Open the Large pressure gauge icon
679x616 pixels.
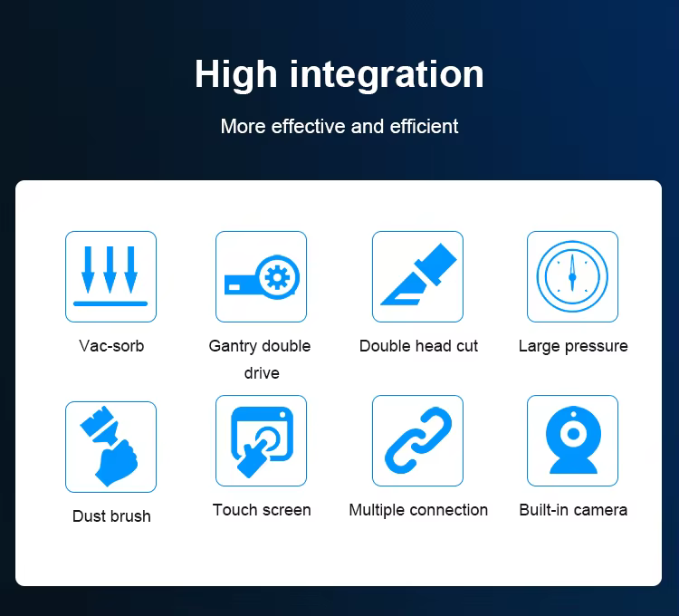click(x=572, y=276)
